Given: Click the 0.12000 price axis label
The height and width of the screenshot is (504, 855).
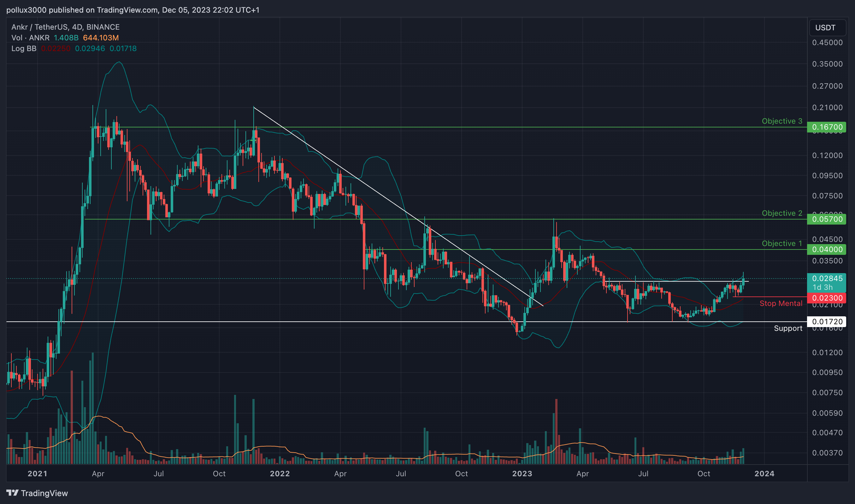Looking at the screenshot, I should point(827,155).
